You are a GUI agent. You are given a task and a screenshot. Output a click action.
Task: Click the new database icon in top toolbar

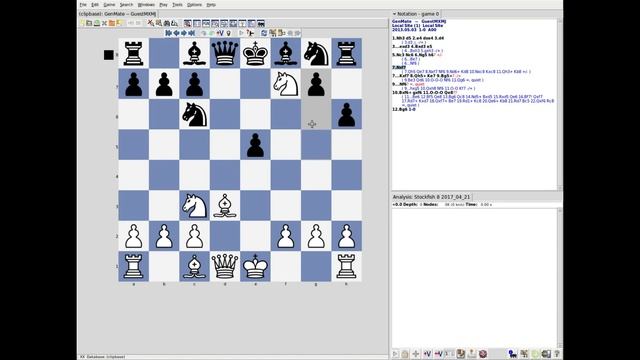(82, 23)
